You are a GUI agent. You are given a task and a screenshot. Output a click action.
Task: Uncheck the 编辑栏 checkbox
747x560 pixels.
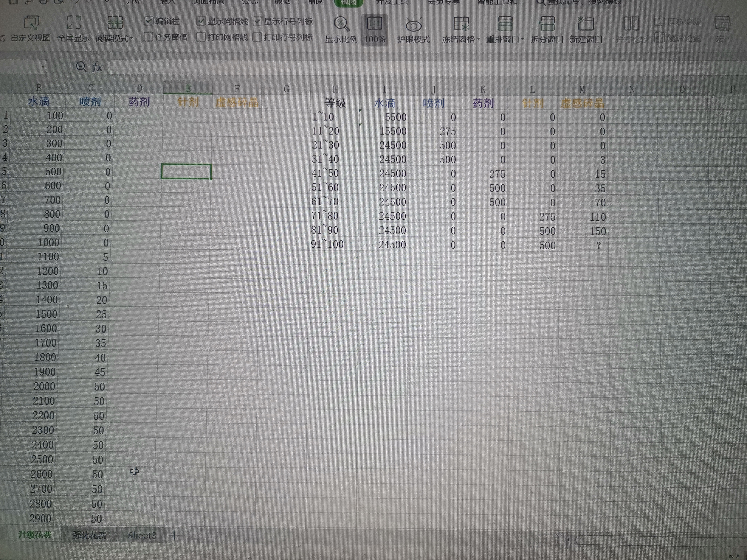pyautogui.click(x=149, y=21)
